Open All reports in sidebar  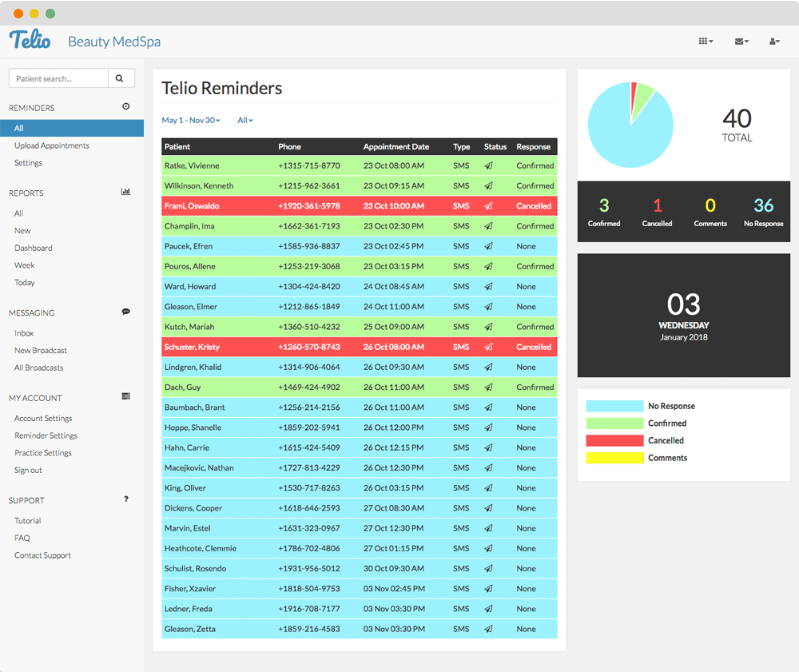(19, 213)
